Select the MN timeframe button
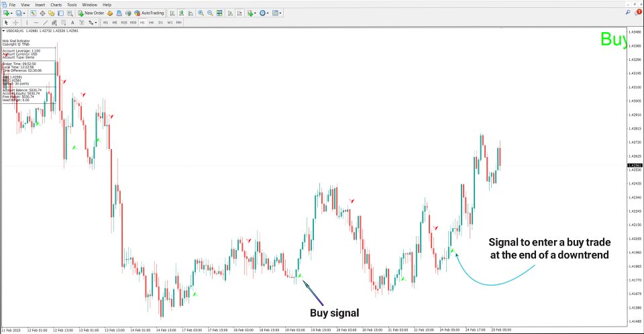 point(178,23)
